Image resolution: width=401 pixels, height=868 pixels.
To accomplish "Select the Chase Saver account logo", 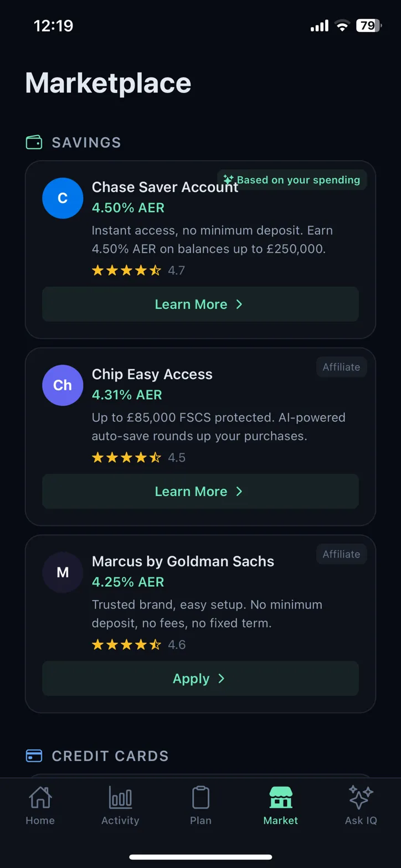I will coord(63,198).
